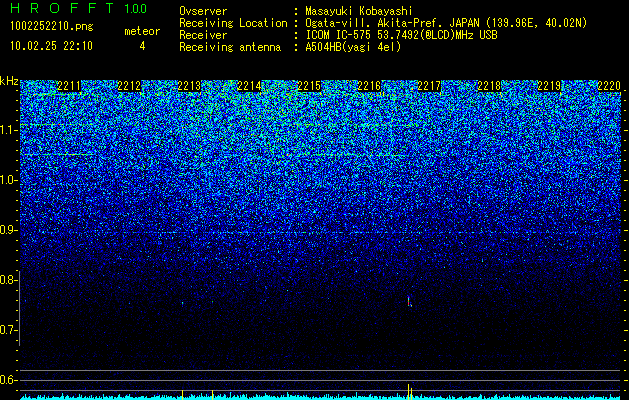The image size is (629, 400).
Task: Click the red meteor echo in the spectrogram
Action: (x=409, y=302)
